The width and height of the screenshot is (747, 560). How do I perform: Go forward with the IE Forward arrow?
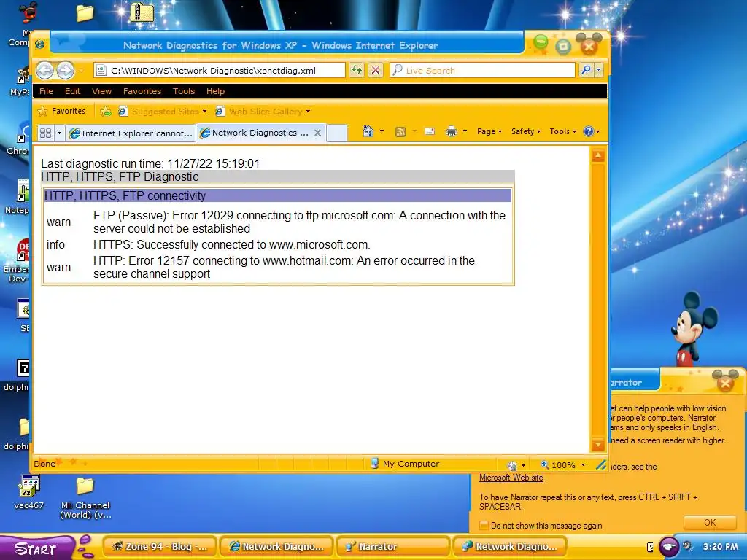[x=66, y=71]
